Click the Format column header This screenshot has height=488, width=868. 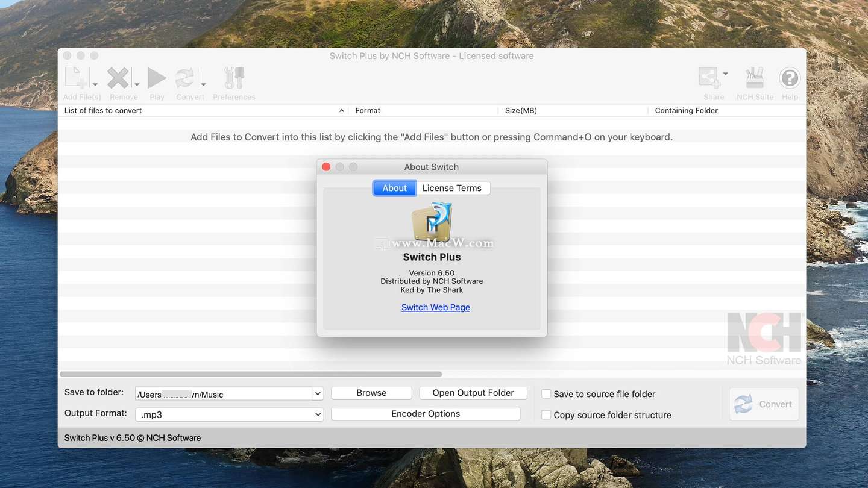pos(423,111)
